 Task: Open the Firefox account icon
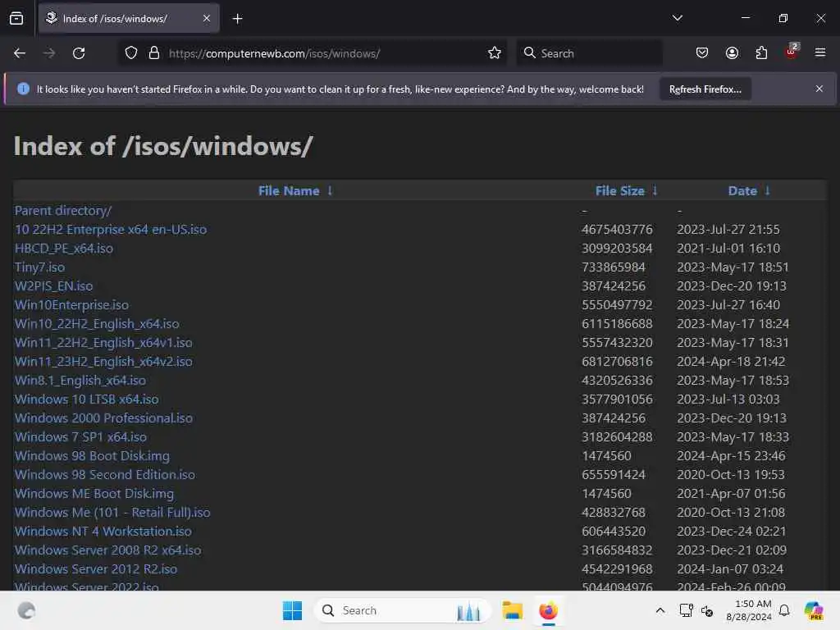point(732,53)
